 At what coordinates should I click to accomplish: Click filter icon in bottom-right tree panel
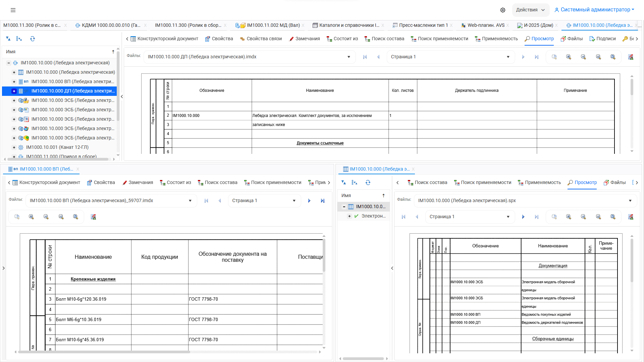pyautogui.click(x=343, y=183)
